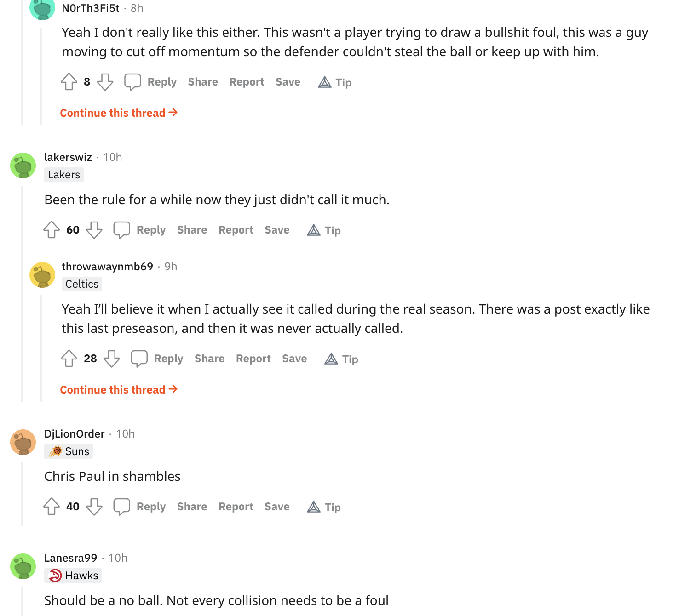Downvote lakerswiz's comment
The image size is (679, 616).
coord(94,230)
